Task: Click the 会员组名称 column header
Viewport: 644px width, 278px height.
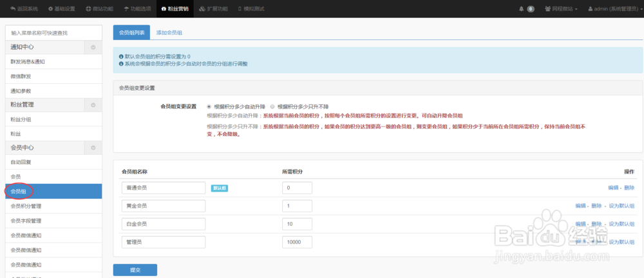Action: pos(135,172)
